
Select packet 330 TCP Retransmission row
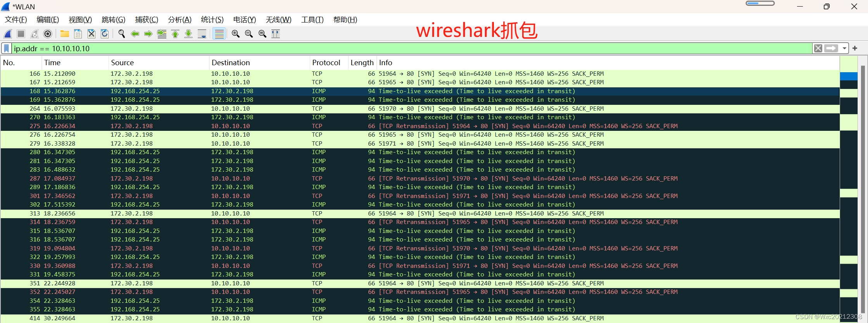pos(420,266)
